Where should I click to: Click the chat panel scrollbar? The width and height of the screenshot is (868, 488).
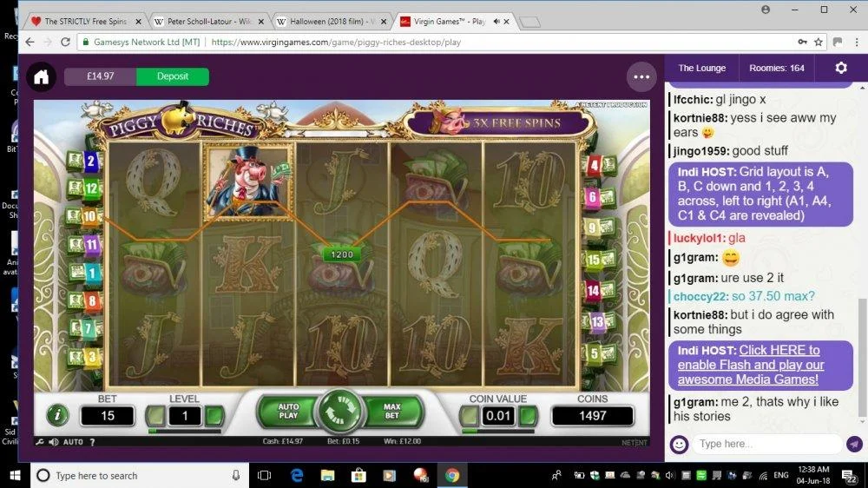tap(863, 357)
